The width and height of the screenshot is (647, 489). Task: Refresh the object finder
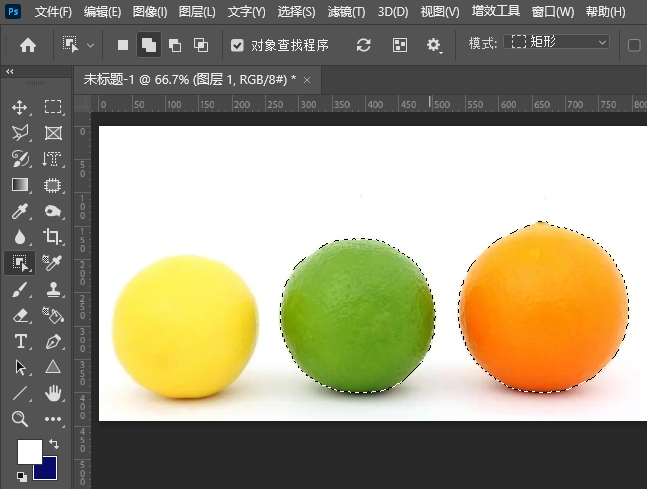coord(364,45)
